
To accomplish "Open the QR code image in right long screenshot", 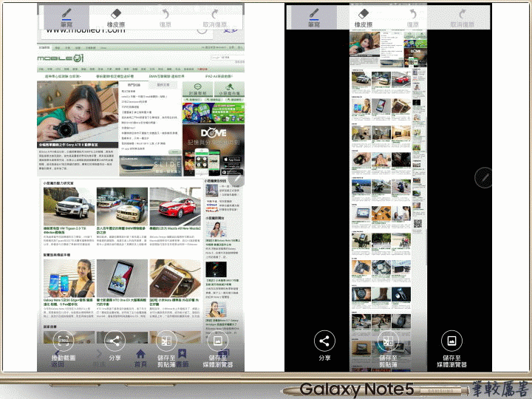I will [x=417, y=224].
